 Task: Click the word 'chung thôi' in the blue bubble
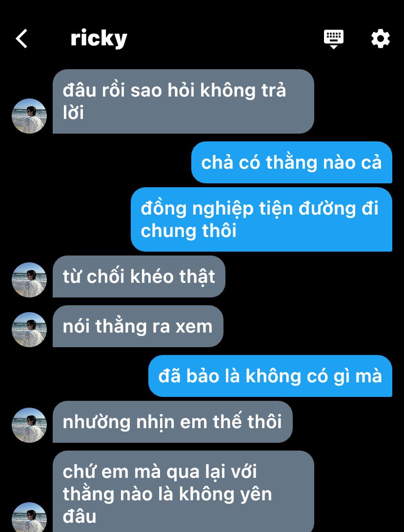188,231
